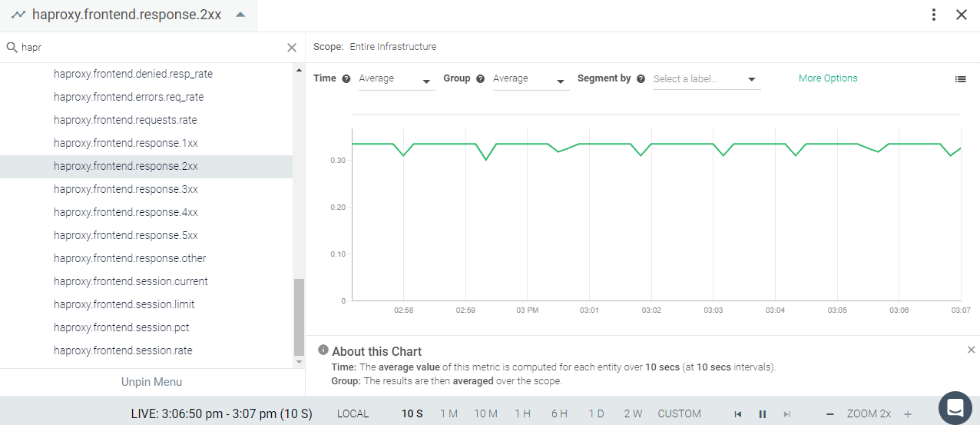Click the 0.30 y-axis value label
Viewport: 980px width, 425px height.
338,160
